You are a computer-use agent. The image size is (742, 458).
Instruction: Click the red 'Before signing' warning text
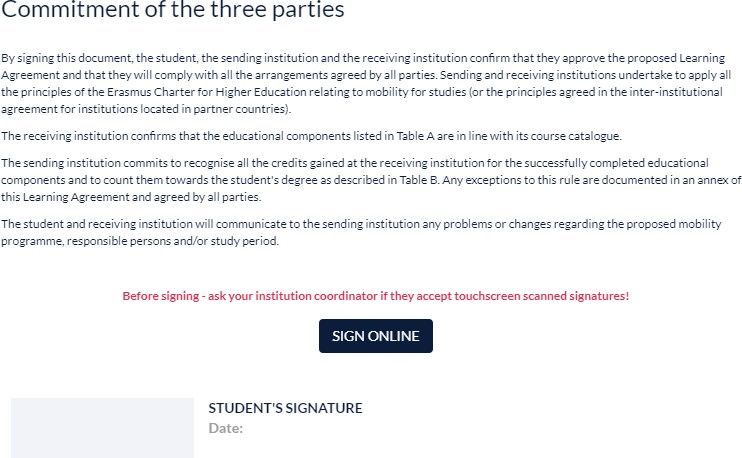click(x=376, y=296)
